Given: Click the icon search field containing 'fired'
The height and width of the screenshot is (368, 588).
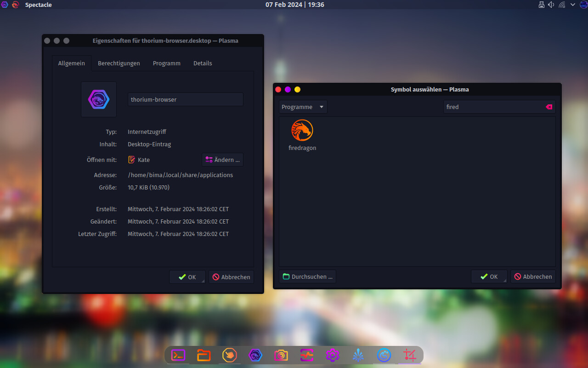Looking at the screenshot, I should point(499,107).
